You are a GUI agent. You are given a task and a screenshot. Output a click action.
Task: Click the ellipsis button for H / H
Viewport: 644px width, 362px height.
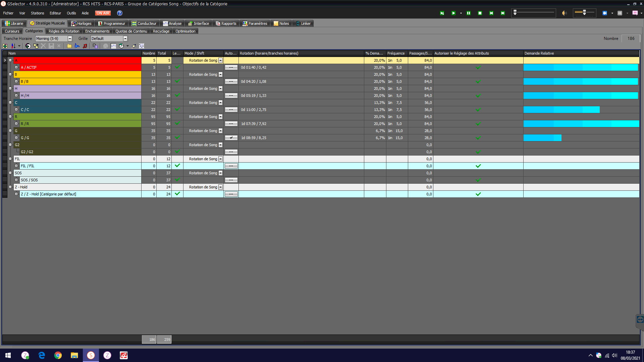click(231, 96)
